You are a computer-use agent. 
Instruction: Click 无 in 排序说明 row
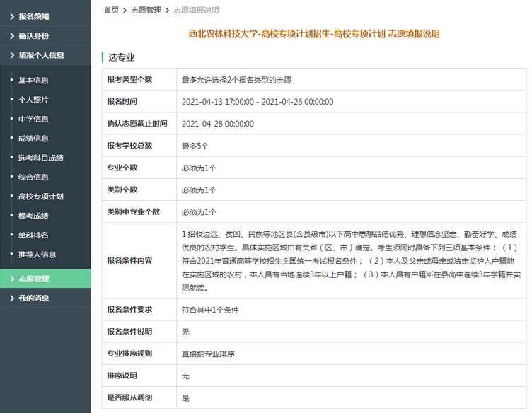click(185, 376)
